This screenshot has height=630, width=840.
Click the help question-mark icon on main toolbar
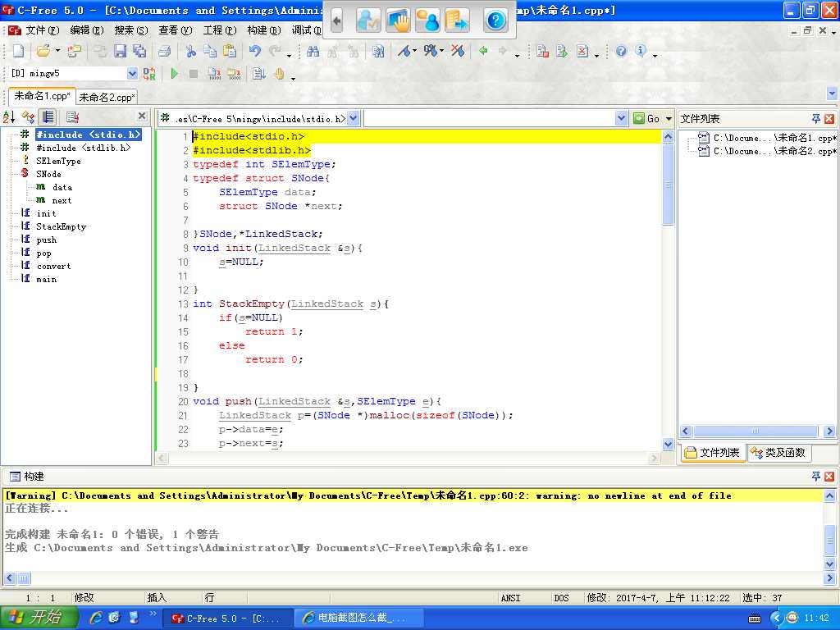[x=621, y=51]
